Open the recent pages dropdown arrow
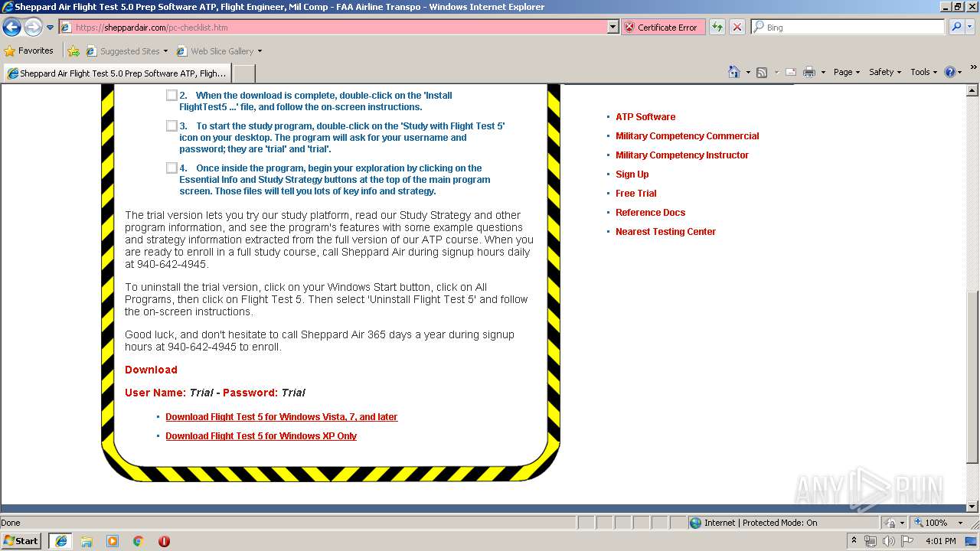980x551 pixels. (x=50, y=28)
